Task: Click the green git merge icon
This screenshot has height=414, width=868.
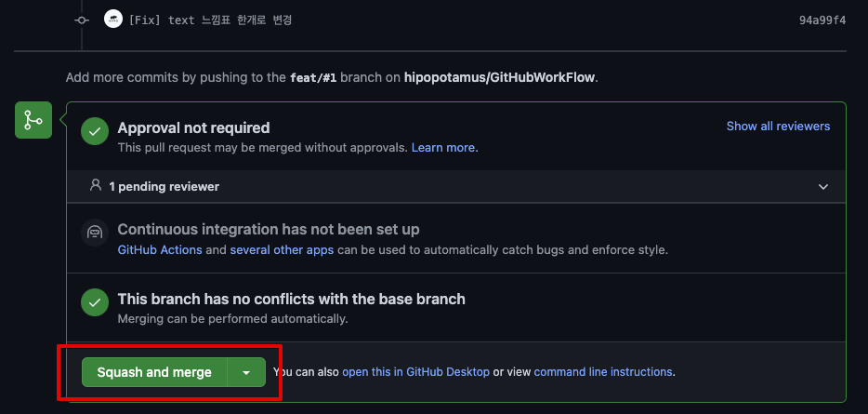Action: (33, 120)
